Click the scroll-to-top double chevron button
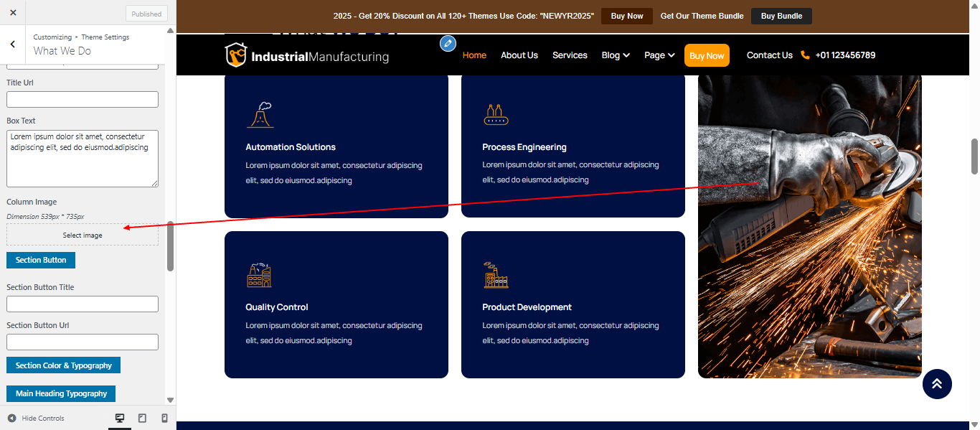Screen dimensions: 980x430 937,384
